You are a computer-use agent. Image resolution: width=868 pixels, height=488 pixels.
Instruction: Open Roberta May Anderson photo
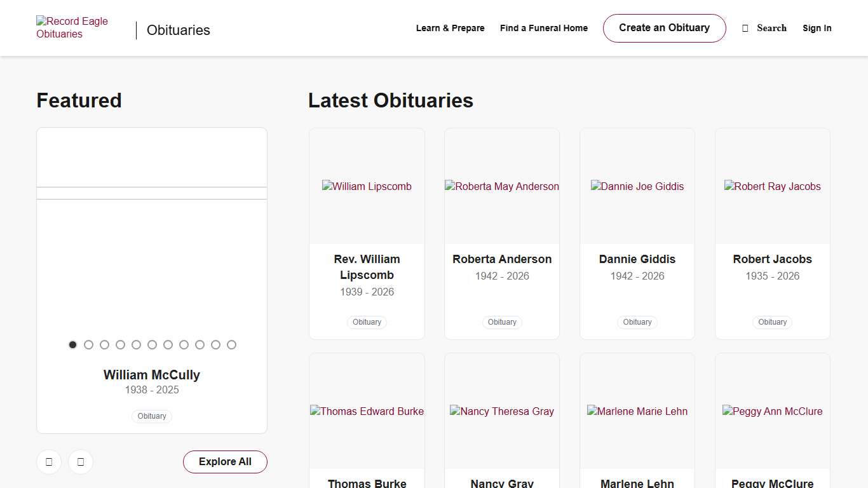pyautogui.click(x=502, y=186)
